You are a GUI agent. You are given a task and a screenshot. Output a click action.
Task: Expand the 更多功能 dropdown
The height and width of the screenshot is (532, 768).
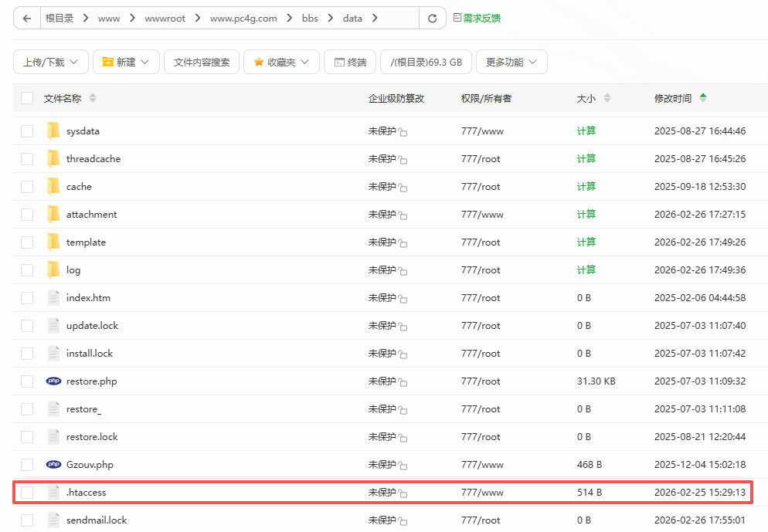pyautogui.click(x=511, y=62)
